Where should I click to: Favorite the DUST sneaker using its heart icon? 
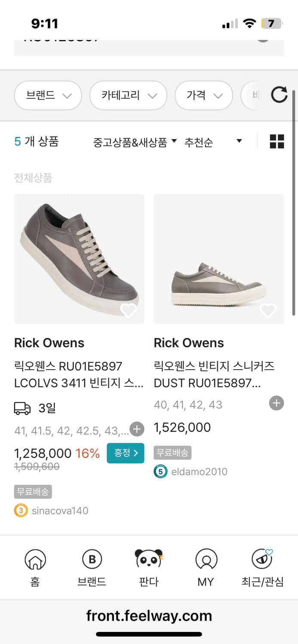pos(268,310)
